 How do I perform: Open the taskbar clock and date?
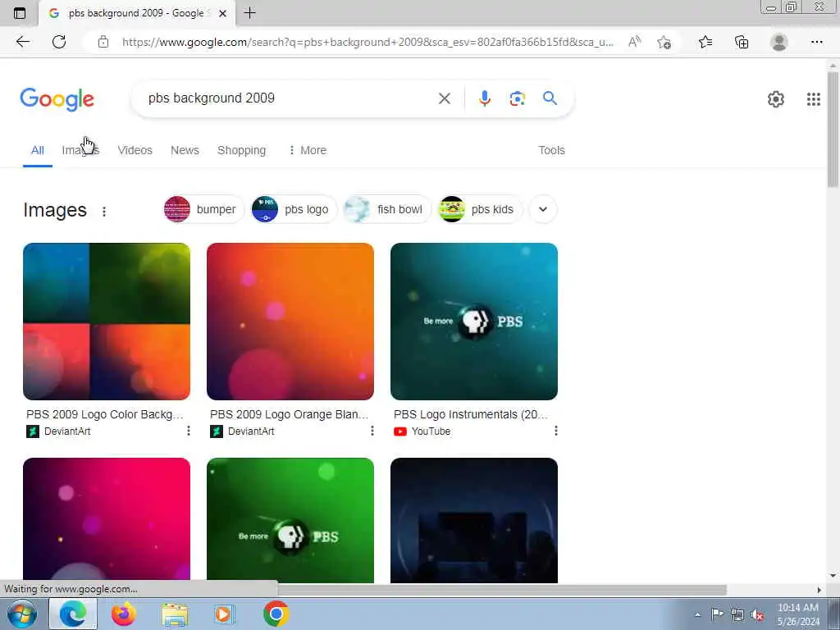tap(798, 614)
